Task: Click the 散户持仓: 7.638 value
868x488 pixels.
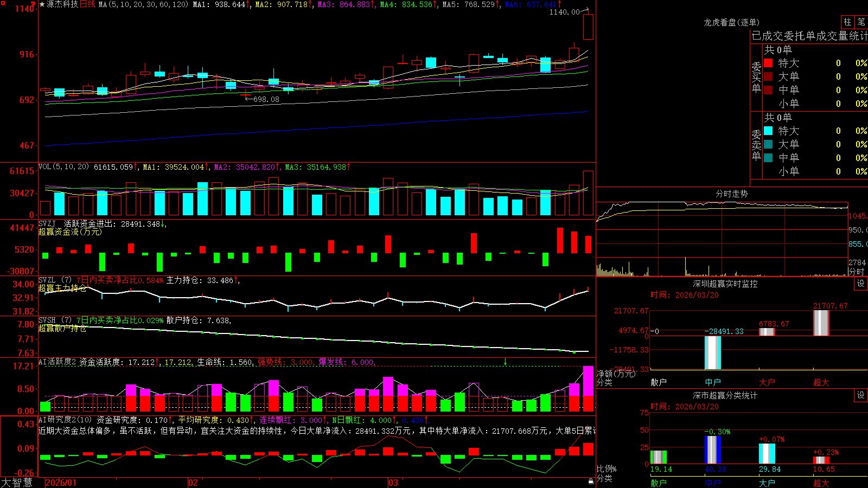Action: [199, 320]
